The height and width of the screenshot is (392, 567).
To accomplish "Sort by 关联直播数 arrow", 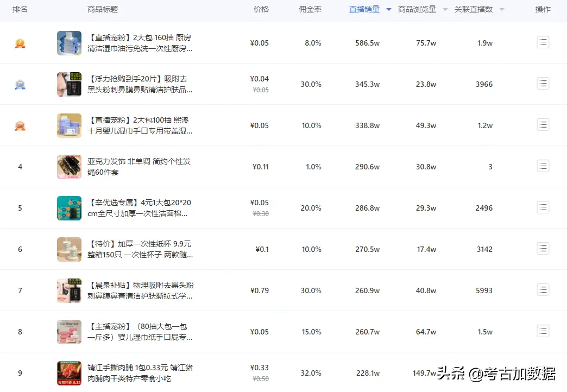I will click(x=502, y=10).
